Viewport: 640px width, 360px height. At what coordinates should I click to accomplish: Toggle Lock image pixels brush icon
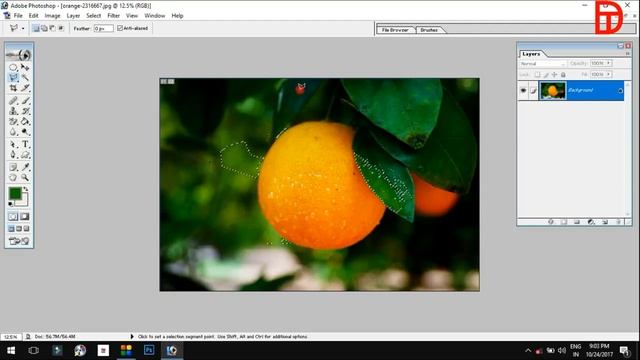point(546,75)
